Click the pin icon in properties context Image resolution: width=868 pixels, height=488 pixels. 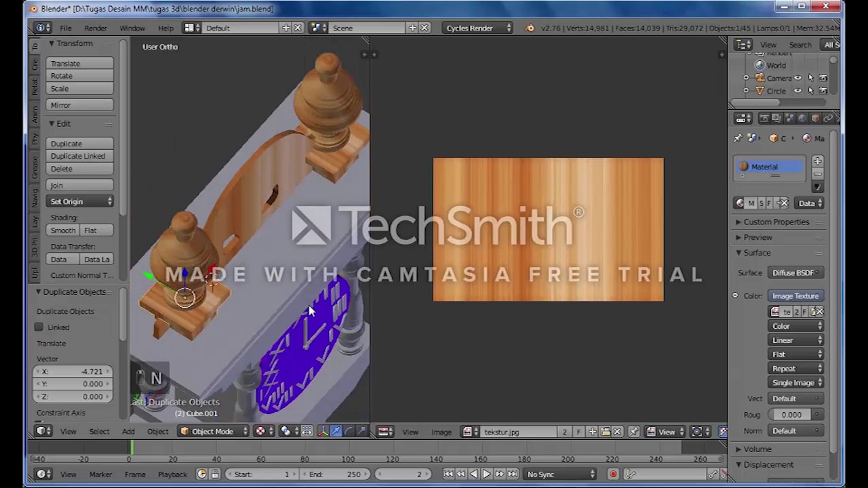click(x=738, y=138)
